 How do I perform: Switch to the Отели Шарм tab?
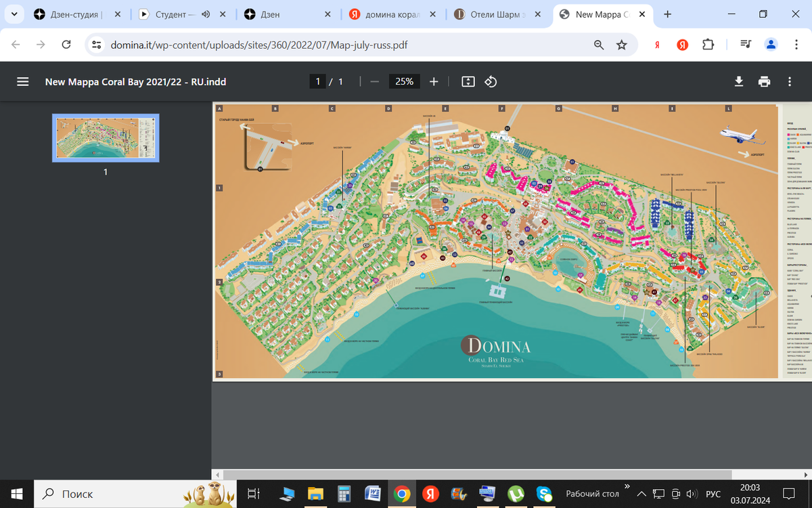coord(497,14)
